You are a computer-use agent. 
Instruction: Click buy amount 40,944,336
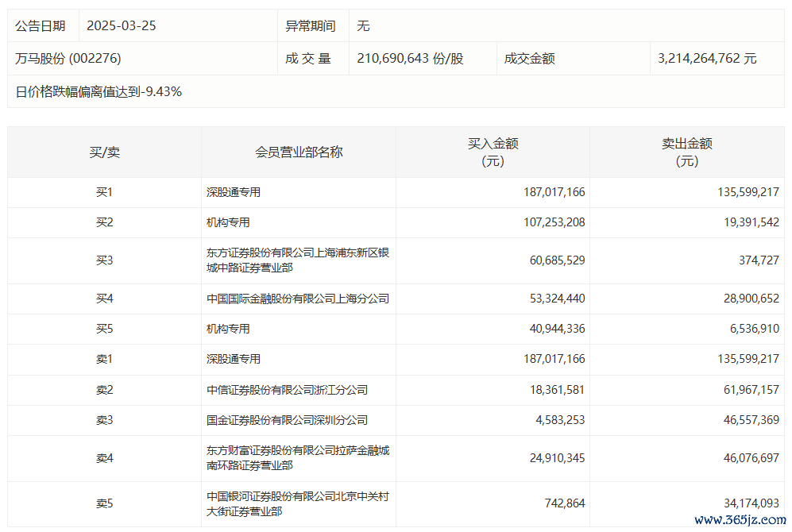(x=557, y=329)
